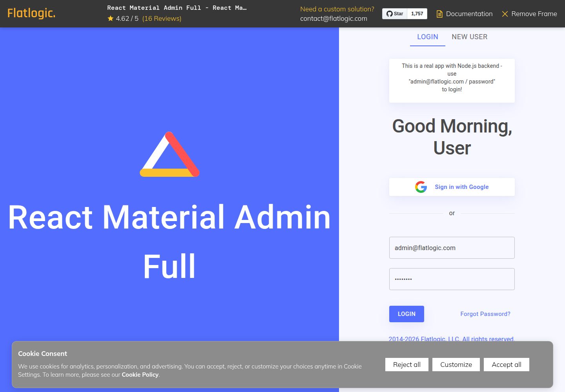Click the yellow rating star icon
The width and height of the screenshot is (565, 392).
click(x=111, y=18)
